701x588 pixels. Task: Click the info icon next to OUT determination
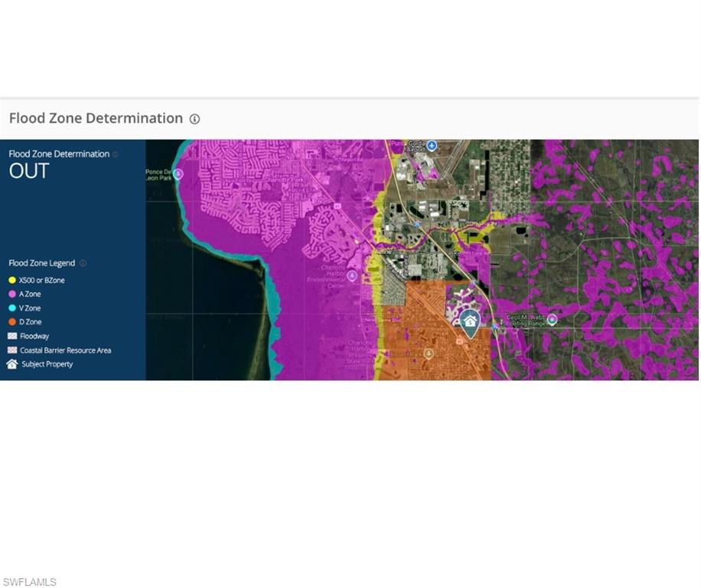[x=115, y=154]
